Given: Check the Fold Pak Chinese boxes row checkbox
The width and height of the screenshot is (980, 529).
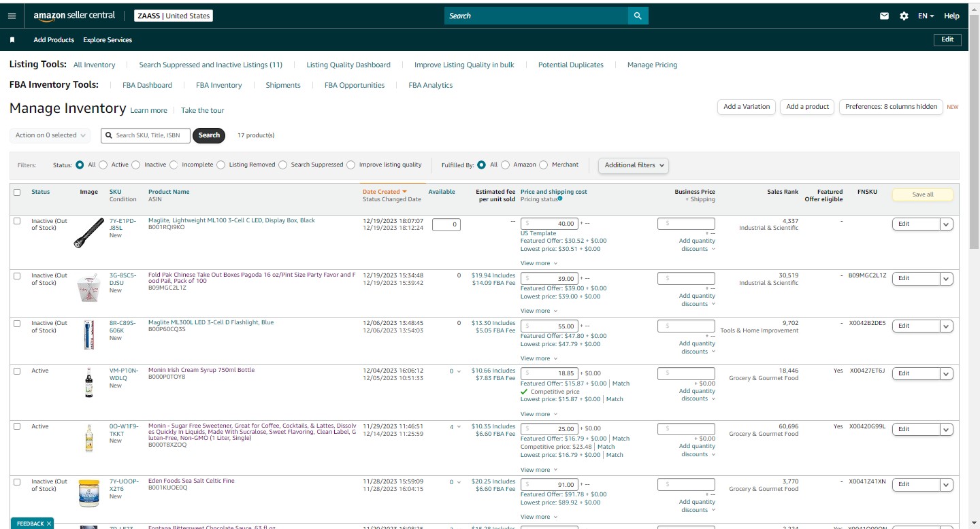Looking at the screenshot, I should tap(17, 275).
